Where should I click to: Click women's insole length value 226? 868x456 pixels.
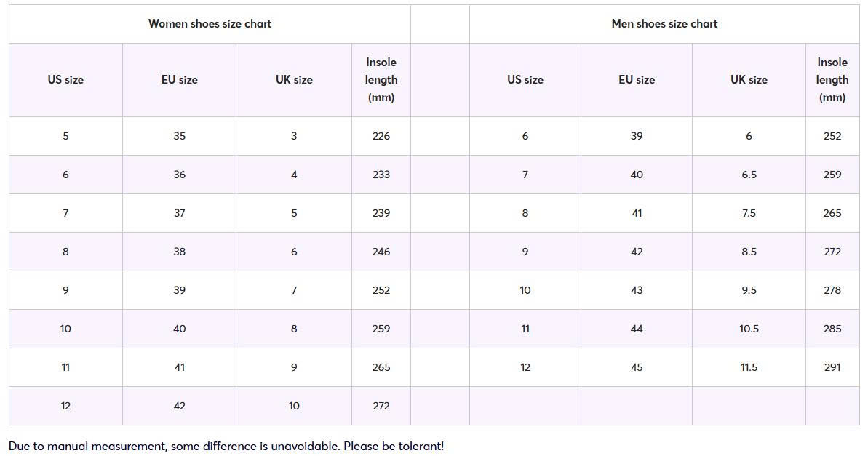click(381, 136)
